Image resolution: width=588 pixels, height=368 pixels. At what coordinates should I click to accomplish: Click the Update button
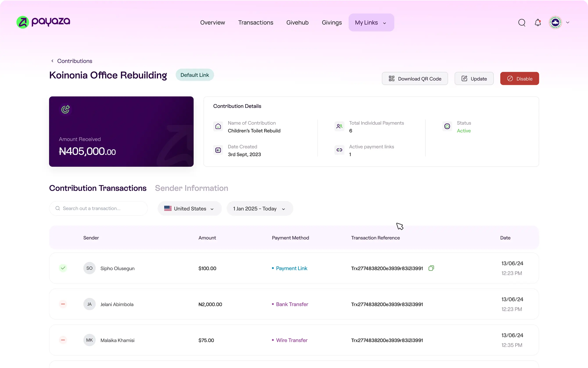pyautogui.click(x=474, y=79)
